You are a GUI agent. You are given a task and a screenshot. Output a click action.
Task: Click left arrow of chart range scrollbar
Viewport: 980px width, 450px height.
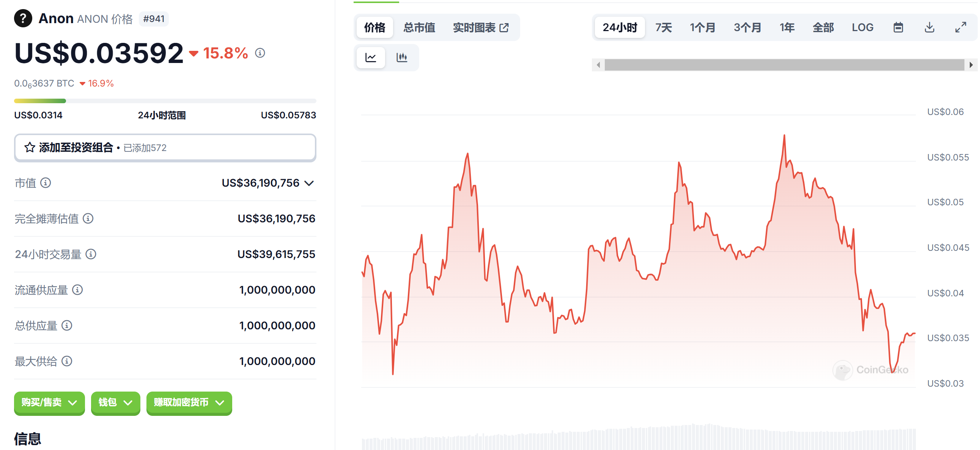point(598,65)
